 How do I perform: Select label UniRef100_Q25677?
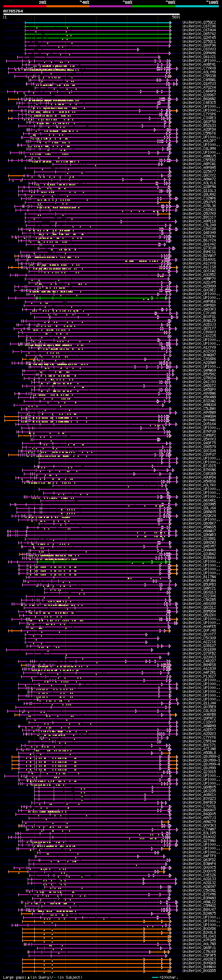tap(199, 172)
